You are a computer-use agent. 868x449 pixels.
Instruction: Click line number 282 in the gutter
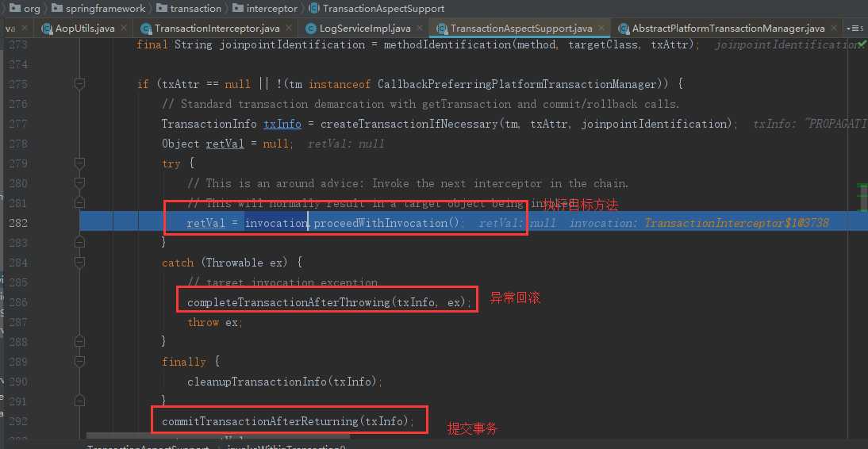(18, 223)
